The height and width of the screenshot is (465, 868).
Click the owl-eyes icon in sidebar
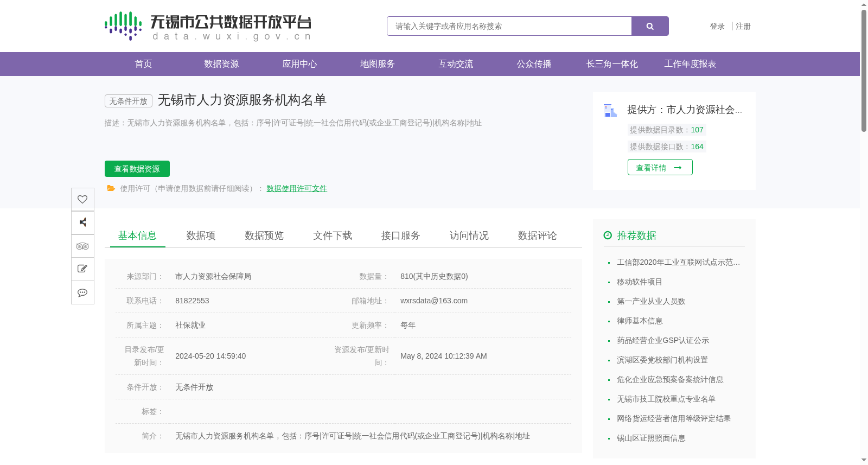coord(82,246)
